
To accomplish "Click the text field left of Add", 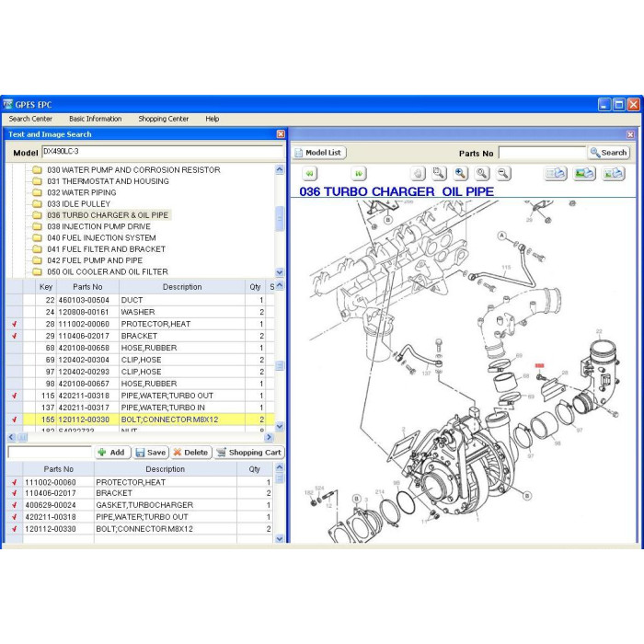I will (x=50, y=453).
